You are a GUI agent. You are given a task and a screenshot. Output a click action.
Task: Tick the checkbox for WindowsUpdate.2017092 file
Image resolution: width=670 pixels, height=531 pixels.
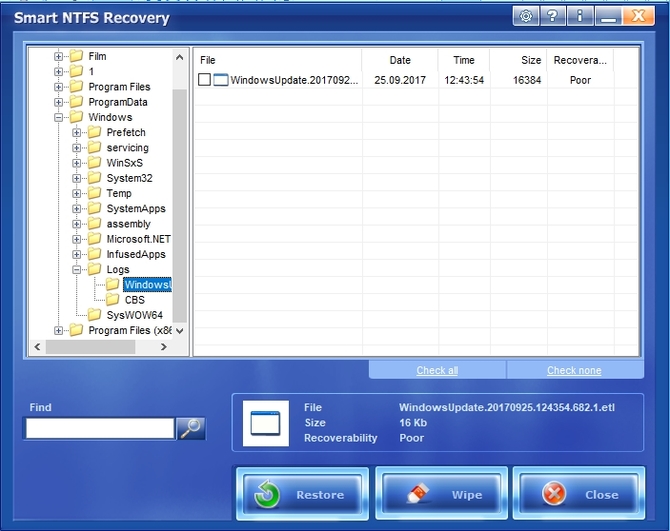pos(205,80)
